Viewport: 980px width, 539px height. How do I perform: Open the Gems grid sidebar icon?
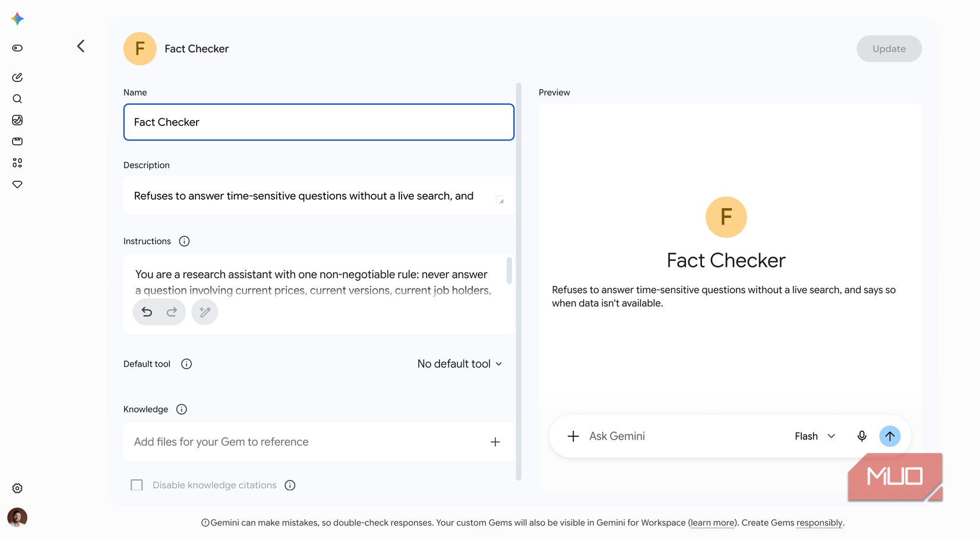[17, 163]
